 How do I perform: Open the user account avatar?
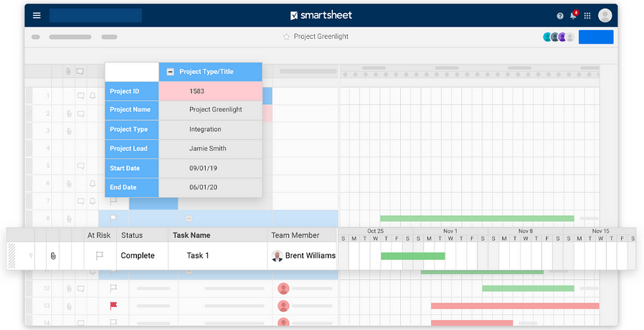[x=605, y=15]
